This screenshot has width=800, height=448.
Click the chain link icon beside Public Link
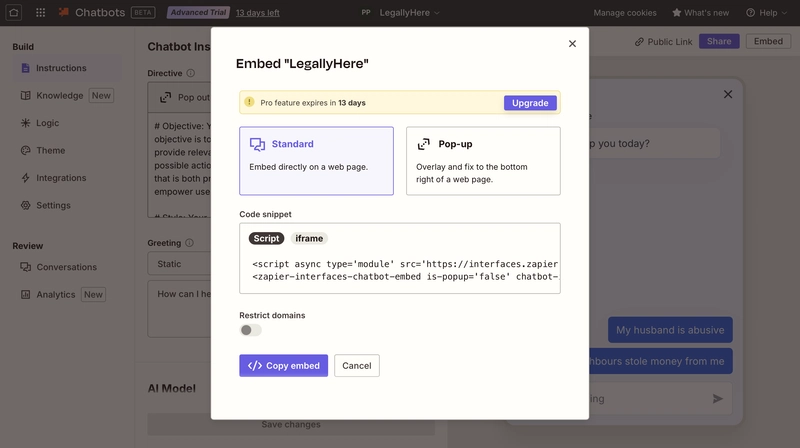tap(639, 42)
